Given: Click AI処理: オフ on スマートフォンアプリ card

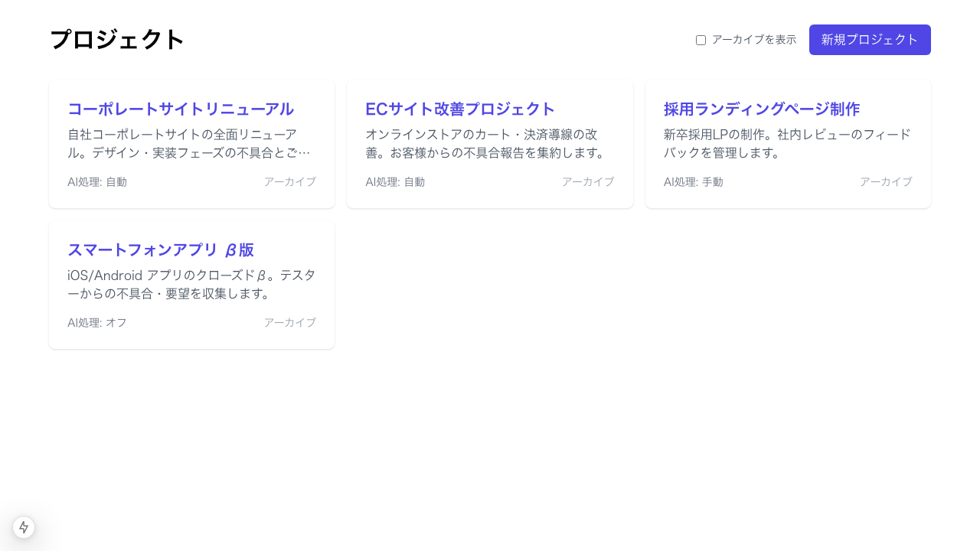Looking at the screenshot, I should coord(97,323).
